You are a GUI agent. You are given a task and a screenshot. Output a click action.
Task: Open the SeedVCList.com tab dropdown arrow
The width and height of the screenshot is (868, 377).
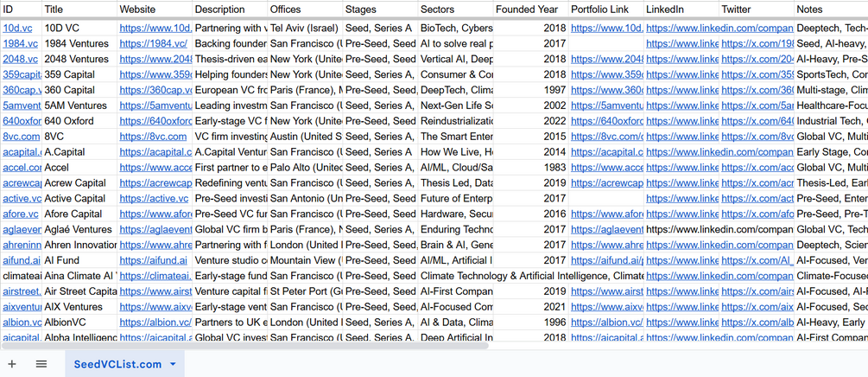click(173, 364)
